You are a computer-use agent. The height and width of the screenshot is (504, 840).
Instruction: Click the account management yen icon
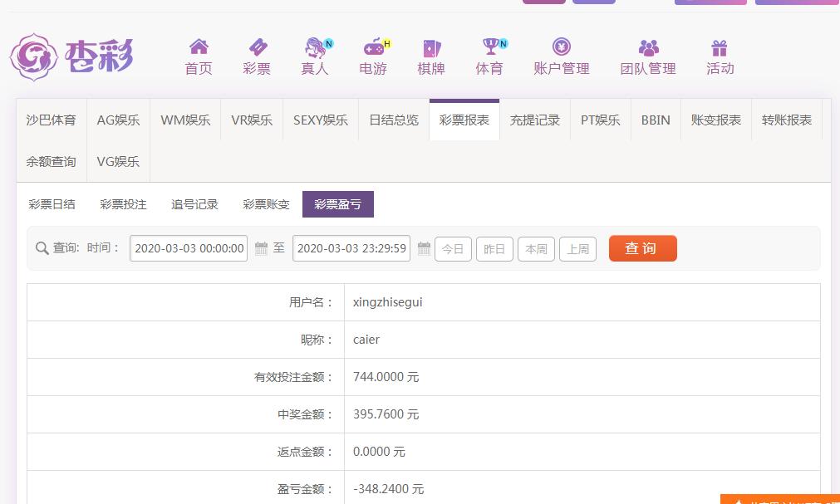(x=562, y=46)
